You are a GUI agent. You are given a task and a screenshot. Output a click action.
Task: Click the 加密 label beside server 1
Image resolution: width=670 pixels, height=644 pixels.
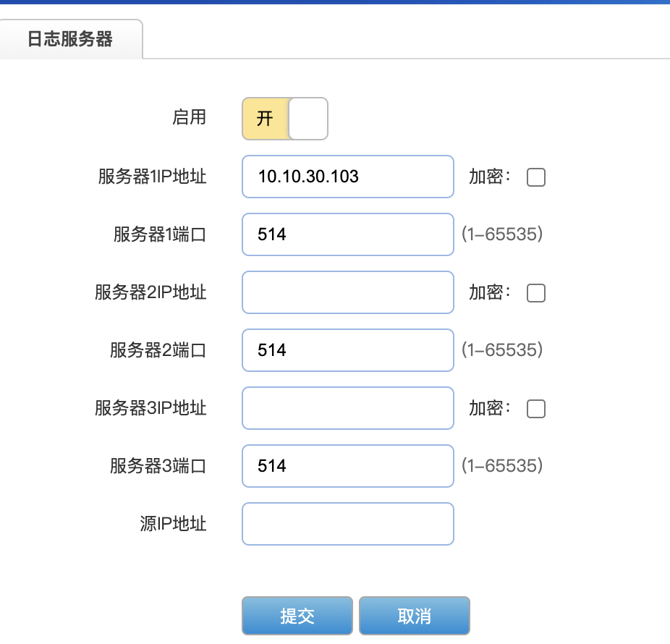tap(490, 177)
